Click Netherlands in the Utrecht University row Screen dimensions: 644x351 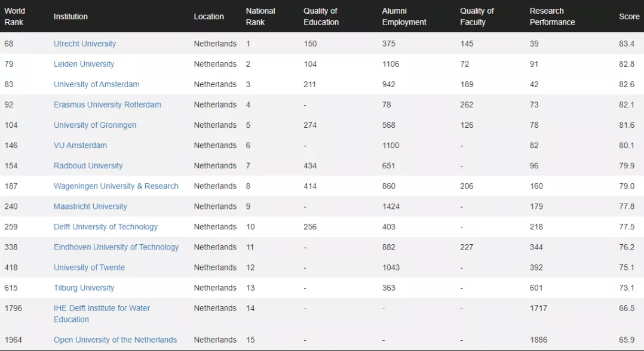(215, 44)
